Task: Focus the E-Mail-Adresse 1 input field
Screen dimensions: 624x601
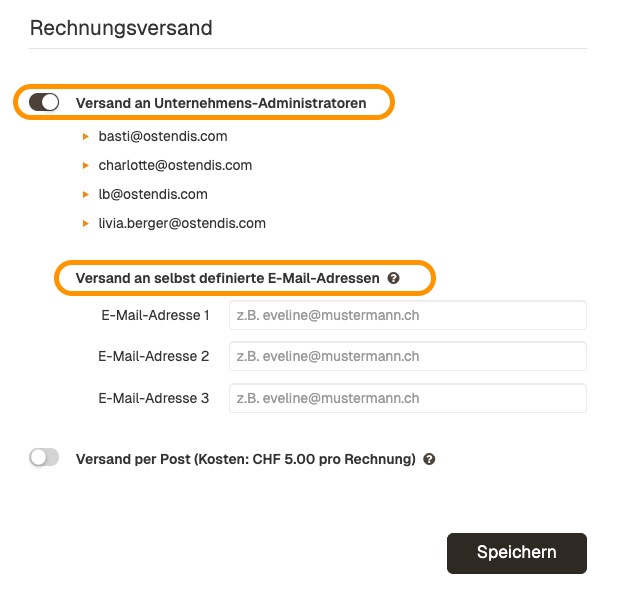Action: coord(407,316)
